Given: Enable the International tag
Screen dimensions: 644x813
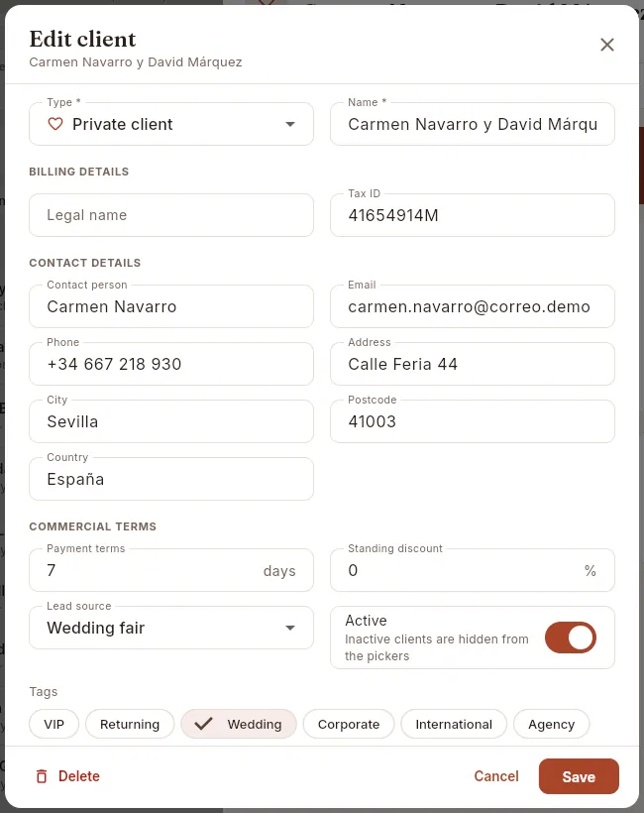Looking at the screenshot, I should click(x=454, y=724).
